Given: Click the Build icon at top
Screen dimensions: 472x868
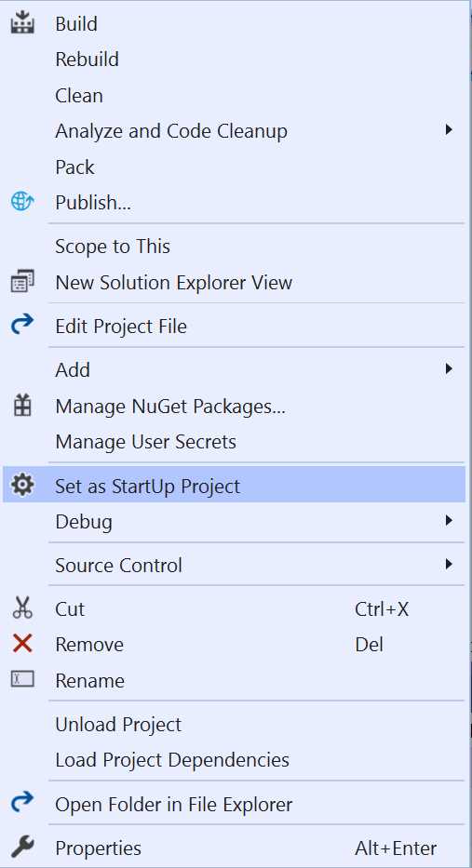Looking at the screenshot, I should pyautogui.click(x=22, y=24).
